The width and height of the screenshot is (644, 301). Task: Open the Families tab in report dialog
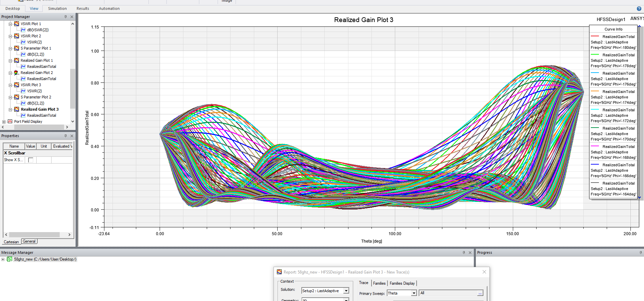[x=379, y=283]
